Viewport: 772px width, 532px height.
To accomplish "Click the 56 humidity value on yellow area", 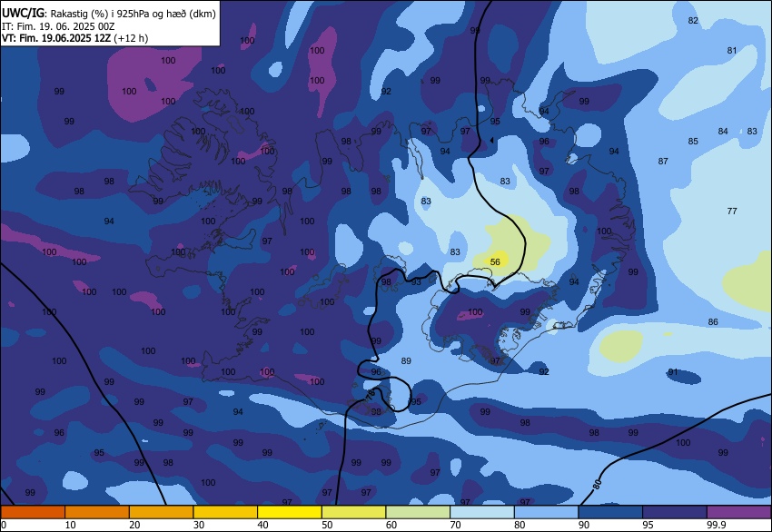I will click(495, 261).
